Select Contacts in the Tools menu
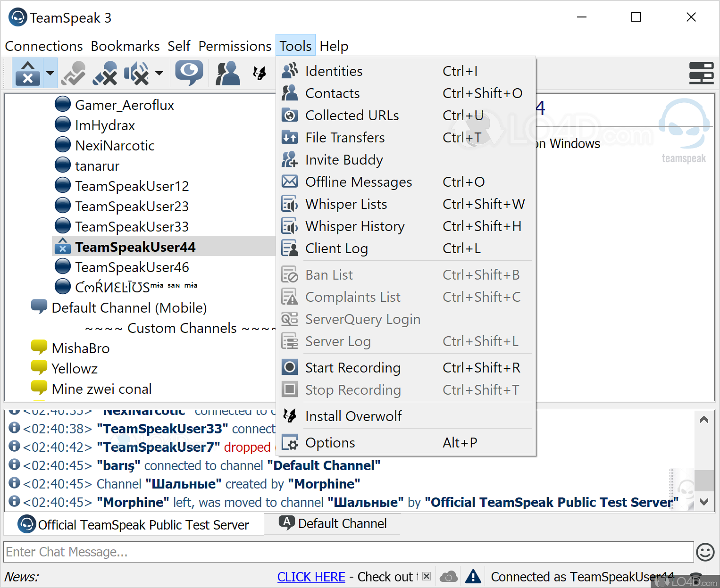 click(406, 93)
